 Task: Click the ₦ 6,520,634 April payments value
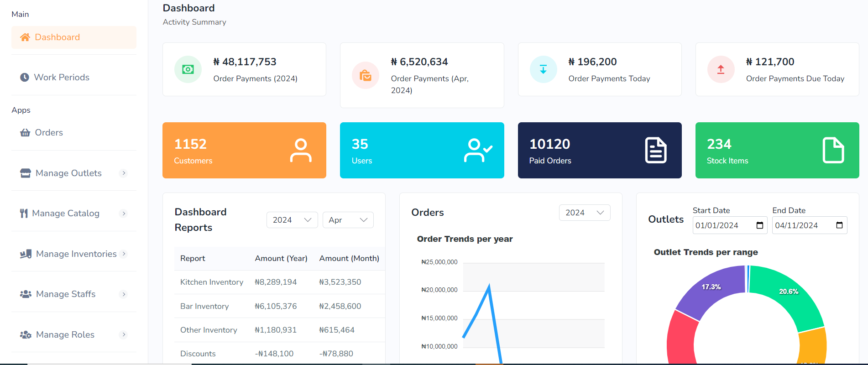(x=419, y=62)
